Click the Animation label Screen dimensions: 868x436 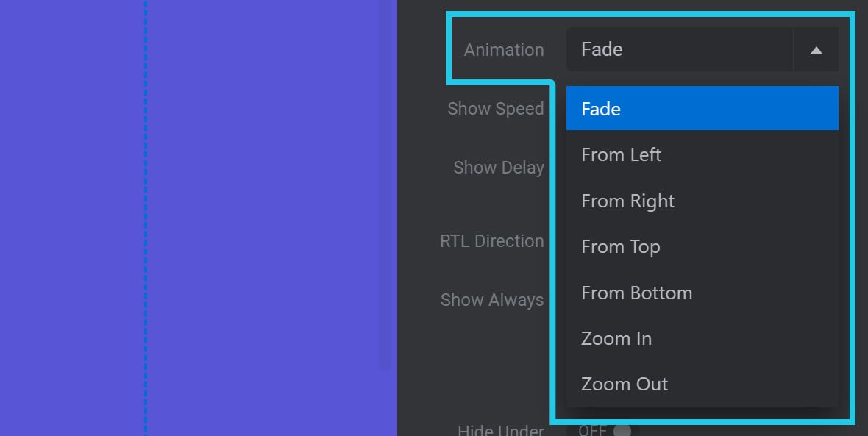pos(504,50)
